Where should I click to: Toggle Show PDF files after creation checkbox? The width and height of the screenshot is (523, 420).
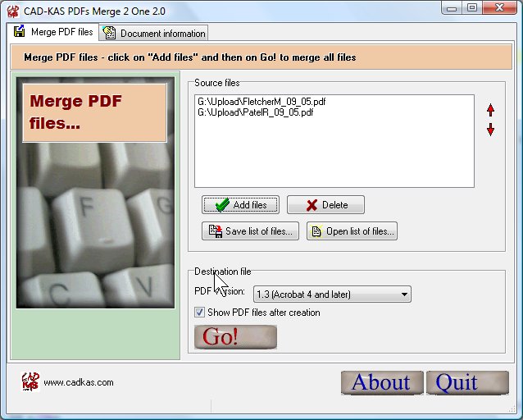199,313
